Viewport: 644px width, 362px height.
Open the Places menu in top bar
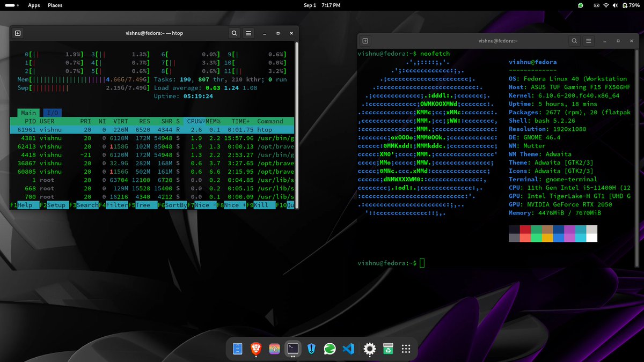[55, 5]
